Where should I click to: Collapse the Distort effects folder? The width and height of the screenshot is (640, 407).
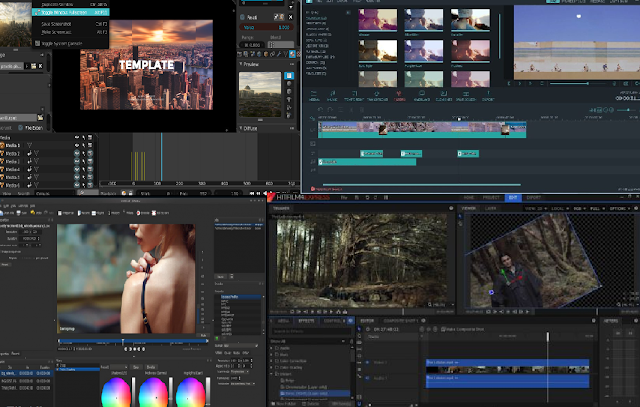pyautogui.click(x=272, y=374)
